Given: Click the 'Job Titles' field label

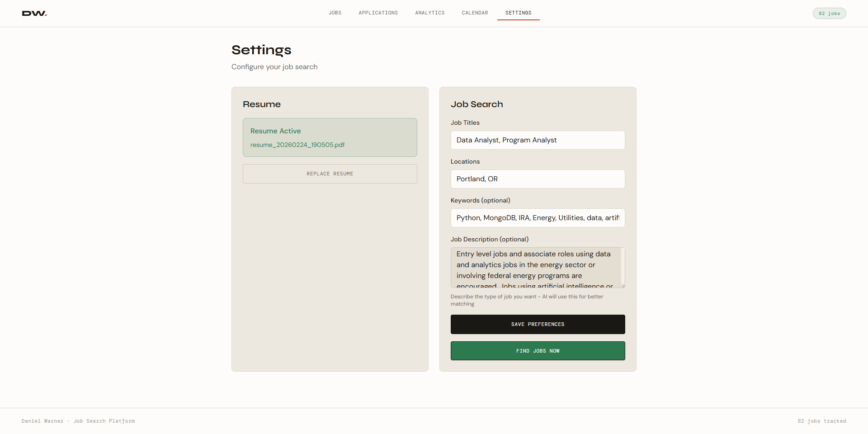Looking at the screenshot, I should point(465,123).
